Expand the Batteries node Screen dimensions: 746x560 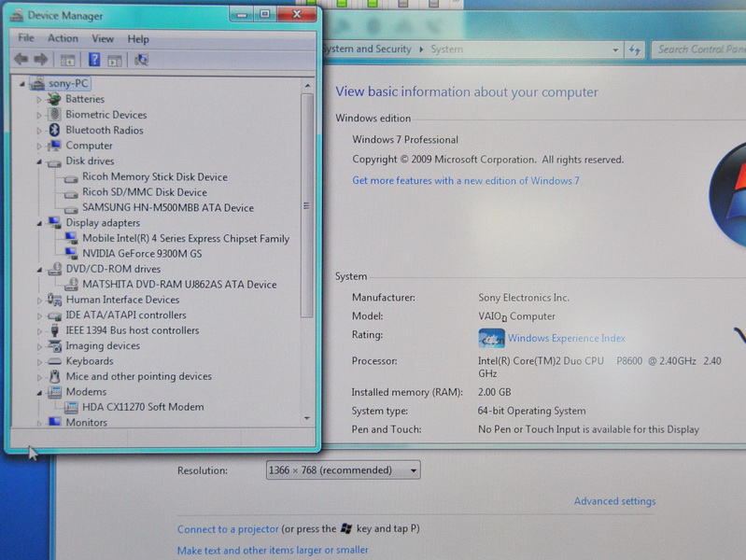(39, 100)
